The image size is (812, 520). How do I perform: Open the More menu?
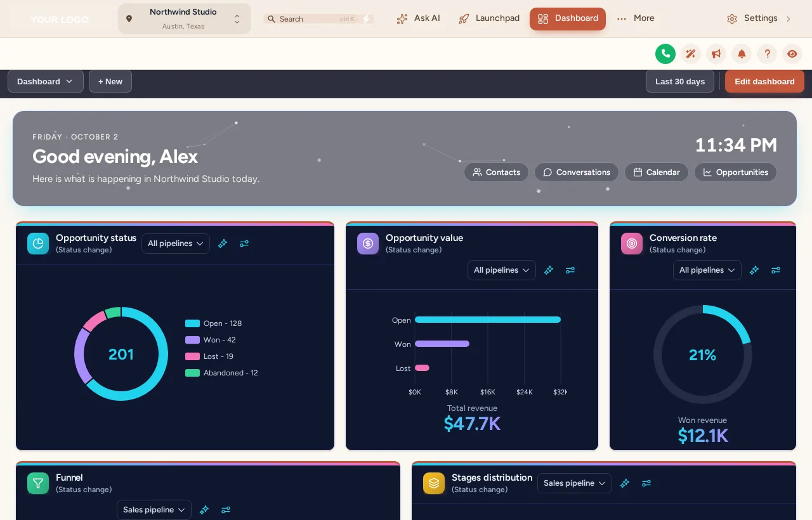coord(636,18)
